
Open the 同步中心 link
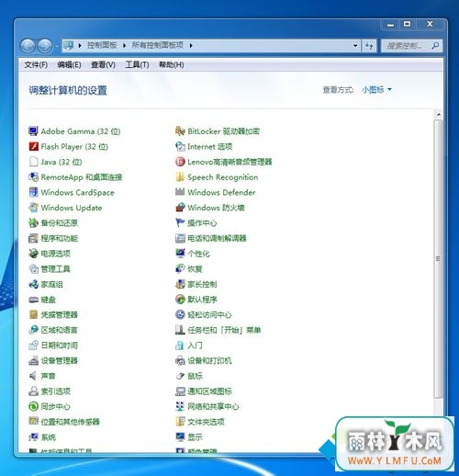tap(55, 406)
